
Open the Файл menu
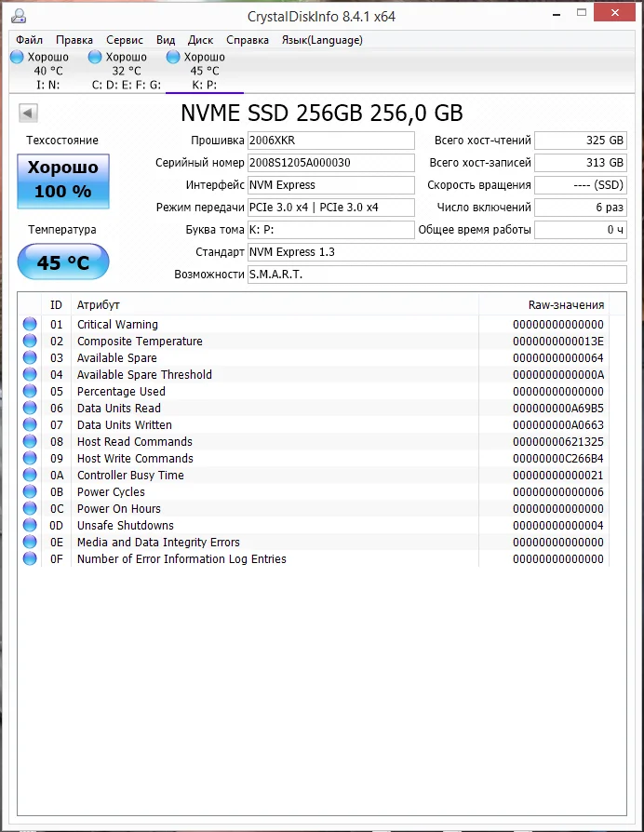[29, 40]
